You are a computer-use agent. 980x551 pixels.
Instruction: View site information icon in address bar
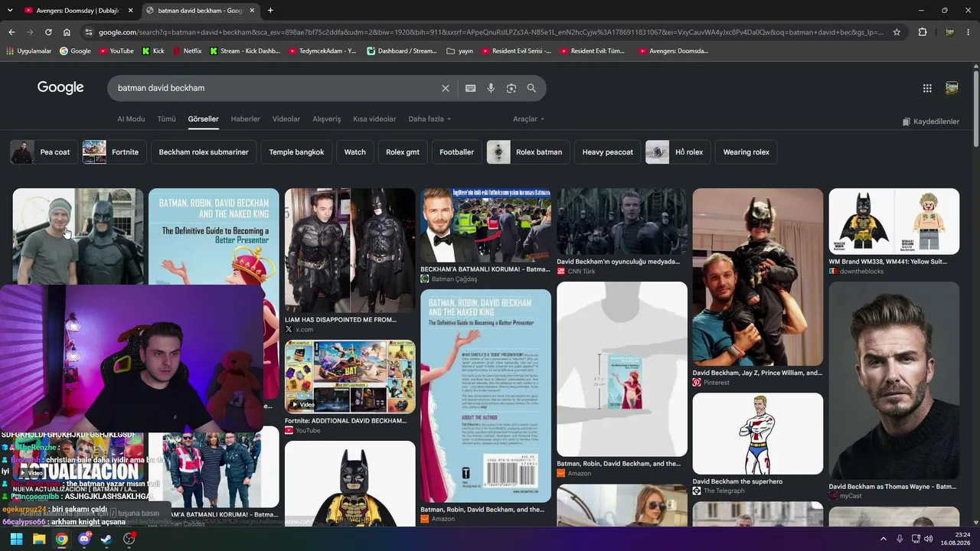click(89, 32)
